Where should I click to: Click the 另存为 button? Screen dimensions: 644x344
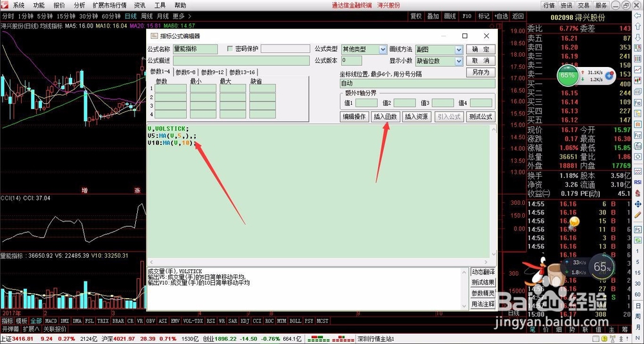point(480,72)
